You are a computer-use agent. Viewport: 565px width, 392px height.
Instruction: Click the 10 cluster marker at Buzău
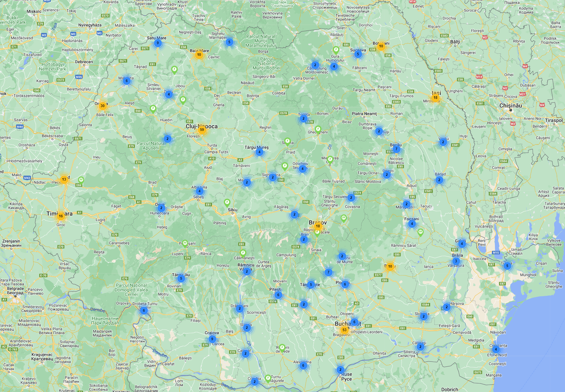tap(390, 266)
